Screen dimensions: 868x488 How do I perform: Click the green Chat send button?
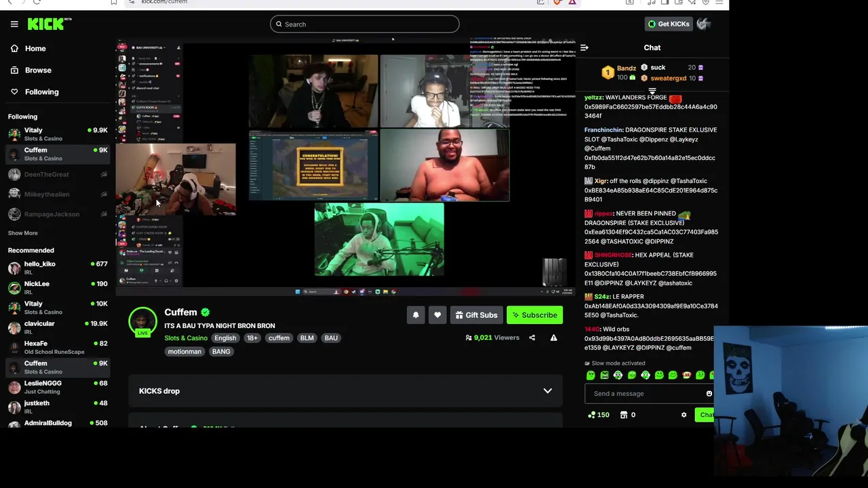(x=705, y=415)
